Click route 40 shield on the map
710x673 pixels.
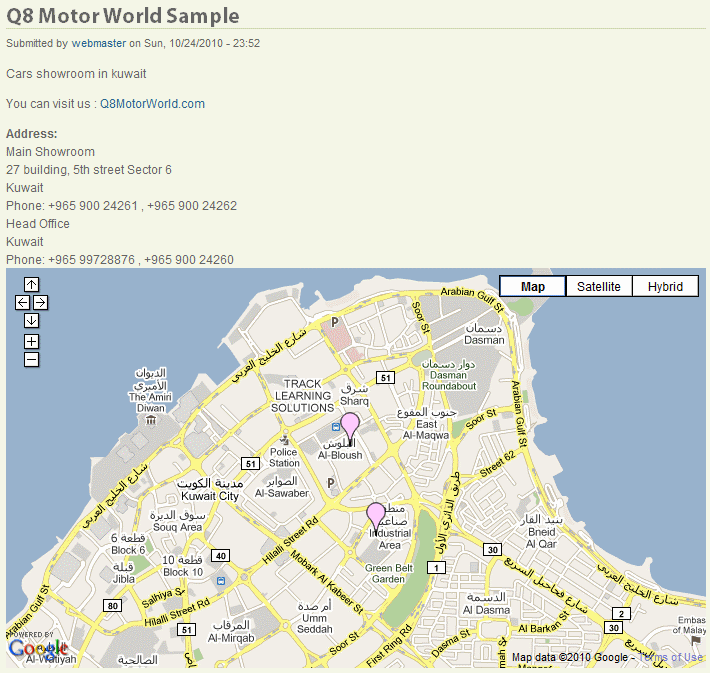point(221,556)
